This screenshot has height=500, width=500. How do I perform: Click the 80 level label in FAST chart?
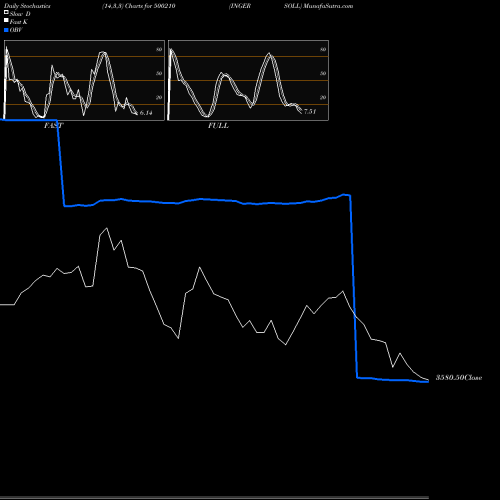tap(159, 49)
